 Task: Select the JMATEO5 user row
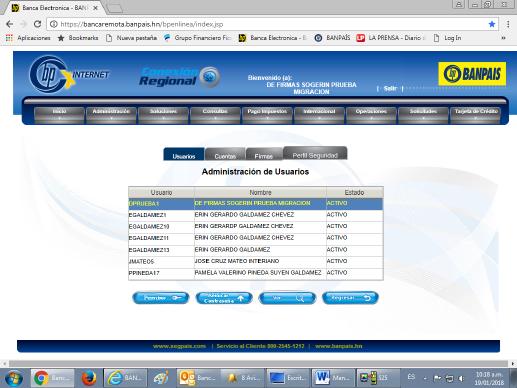[256, 262]
